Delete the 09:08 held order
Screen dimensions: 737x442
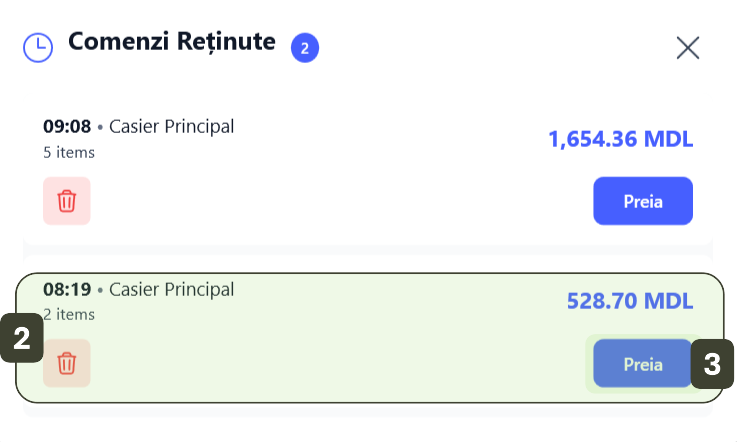pyautogui.click(x=67, y=201)
